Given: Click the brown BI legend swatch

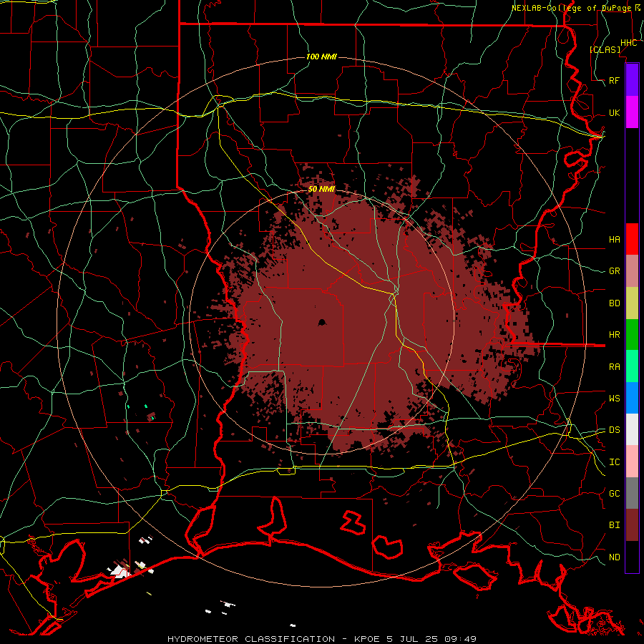Looking at the screenshot, I should click(632, 525).
